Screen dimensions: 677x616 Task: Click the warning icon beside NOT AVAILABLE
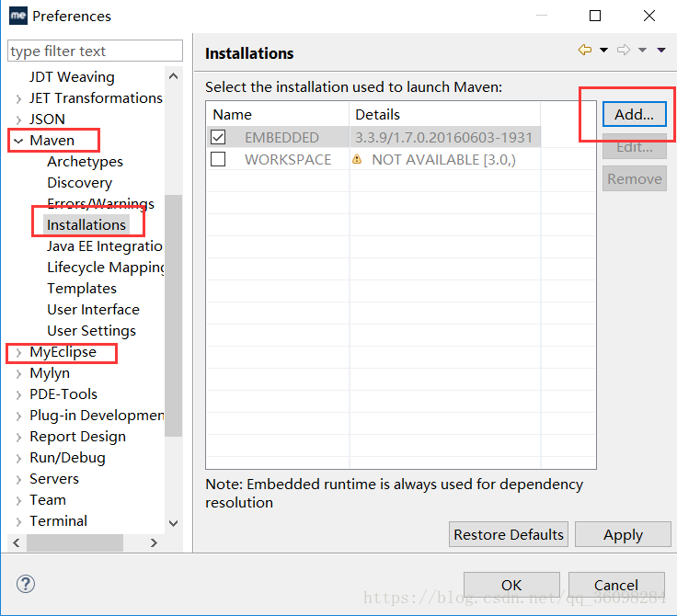tap(357, 159)
